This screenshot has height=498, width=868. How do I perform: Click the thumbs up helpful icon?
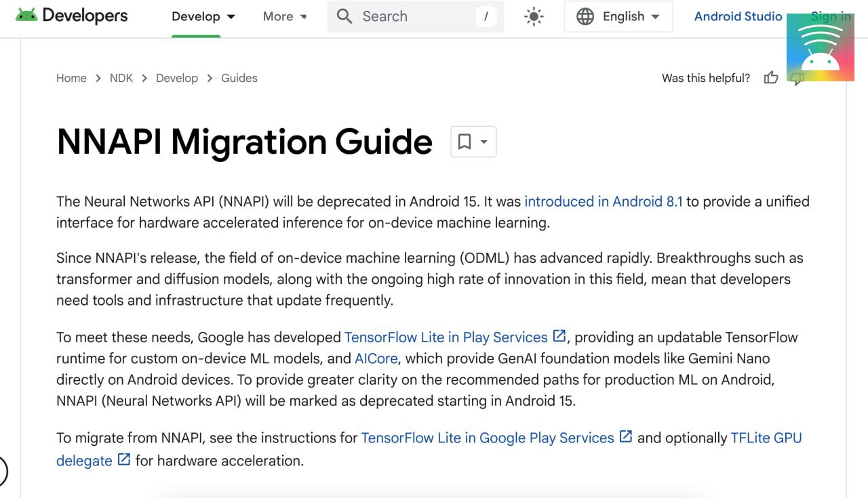pyautogui.click(x=771, y=78)
